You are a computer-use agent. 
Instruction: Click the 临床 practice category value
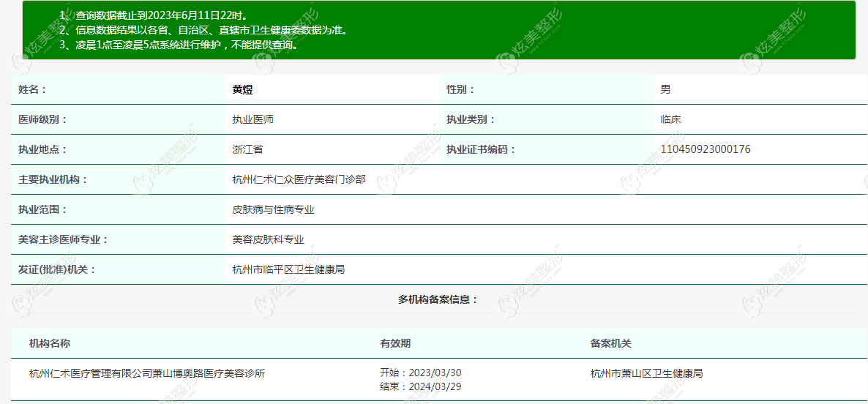pyautogui.click(x=670, y=119)
